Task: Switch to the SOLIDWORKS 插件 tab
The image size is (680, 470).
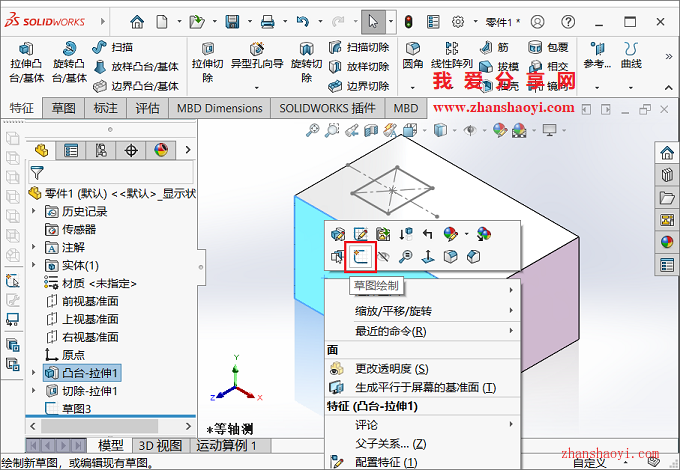Action: point(327,108)
